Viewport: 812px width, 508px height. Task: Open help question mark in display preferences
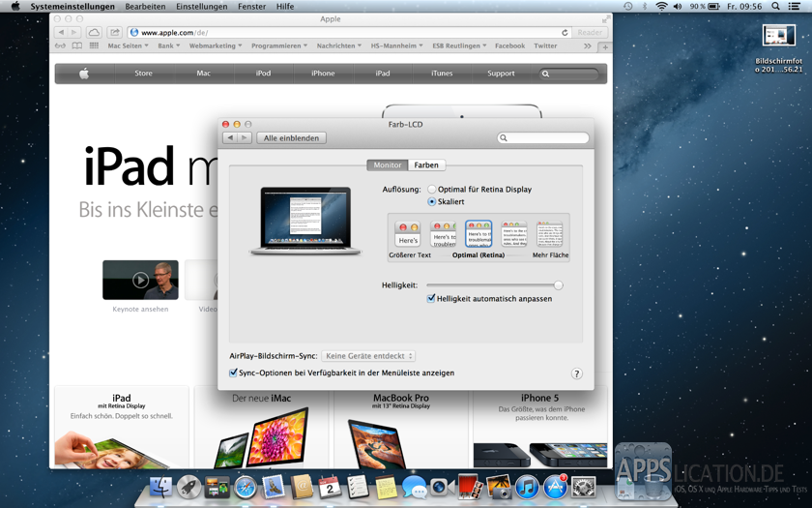coord(576,374)
